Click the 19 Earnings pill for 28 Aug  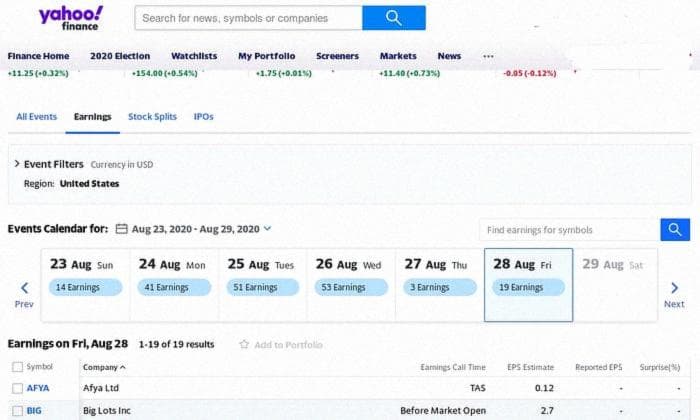point(529,287)
